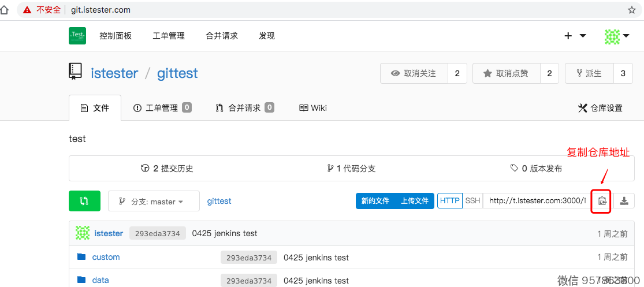The width and height of the screenshot is (644, 287).
Task: Switch to the Wiki tab
Action: (313, 108)
